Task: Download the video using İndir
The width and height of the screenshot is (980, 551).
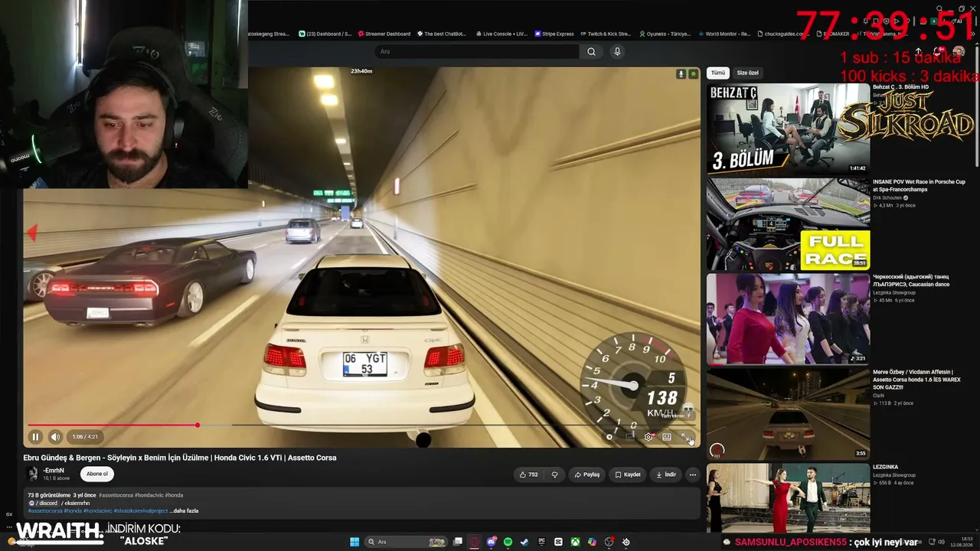Action: [x=666, y=474]
